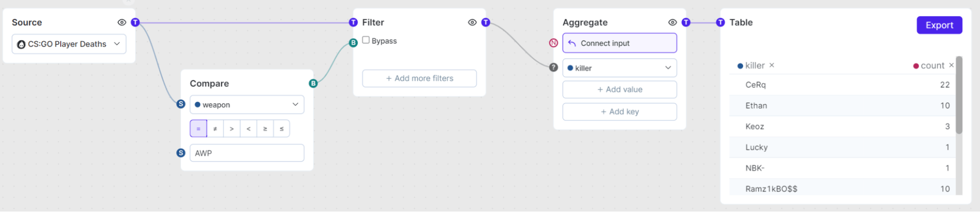Toggle the Filter node preview eye
The image size is (980, 212).
(x=472, y=23)
